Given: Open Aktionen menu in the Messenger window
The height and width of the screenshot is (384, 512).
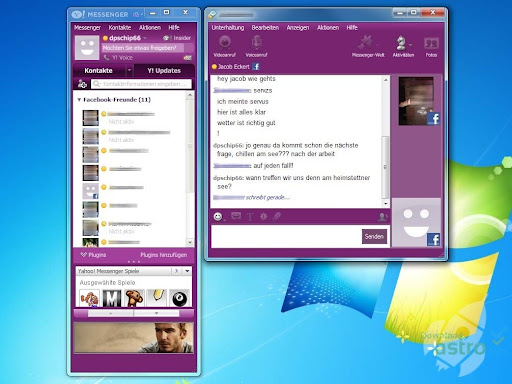Looking at the screenshot, I should [150, 28].
